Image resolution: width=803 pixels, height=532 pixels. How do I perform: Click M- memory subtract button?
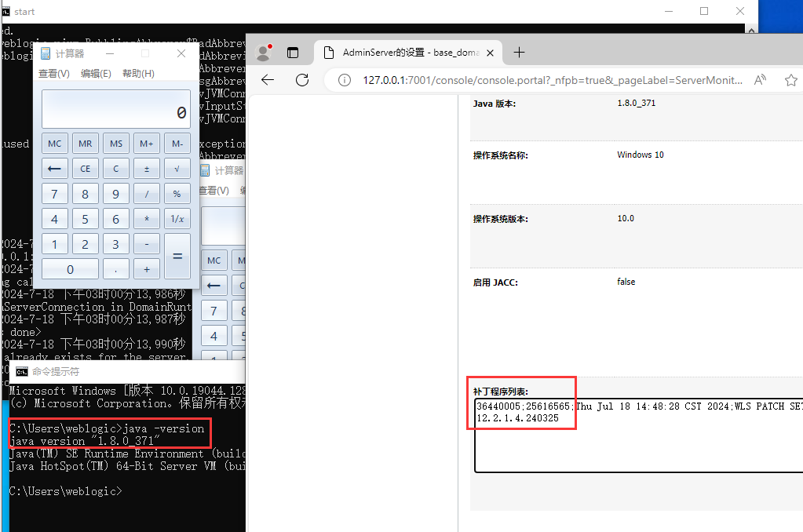[x=177, y=144]
